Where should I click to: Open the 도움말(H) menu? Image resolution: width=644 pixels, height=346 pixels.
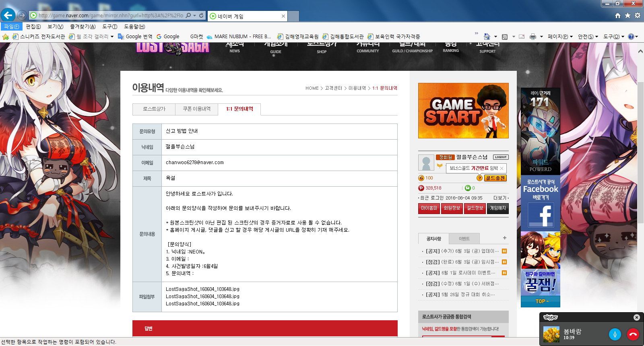(x=134, y=27)
